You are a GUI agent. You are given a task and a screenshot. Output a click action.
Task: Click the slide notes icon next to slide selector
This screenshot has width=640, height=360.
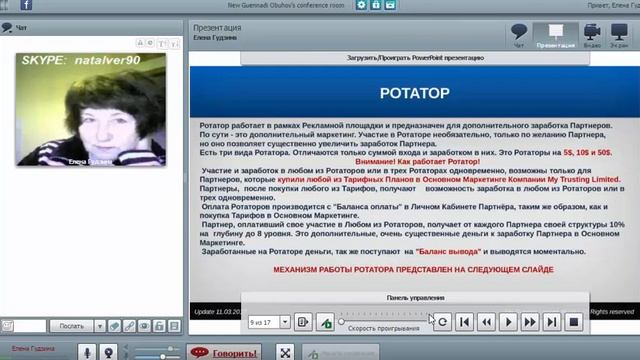point(303,322)
